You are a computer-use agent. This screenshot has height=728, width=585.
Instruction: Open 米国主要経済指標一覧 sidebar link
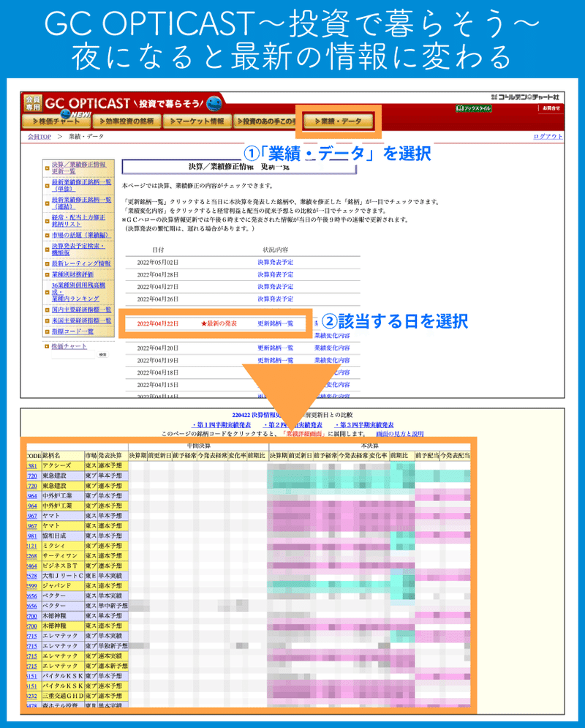(81, 320)
